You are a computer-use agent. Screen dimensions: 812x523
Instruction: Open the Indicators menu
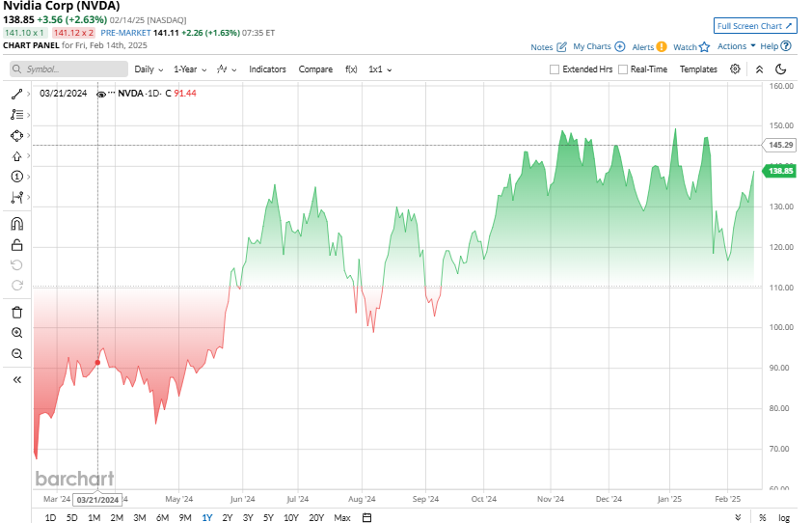click(x=267, y=69)
